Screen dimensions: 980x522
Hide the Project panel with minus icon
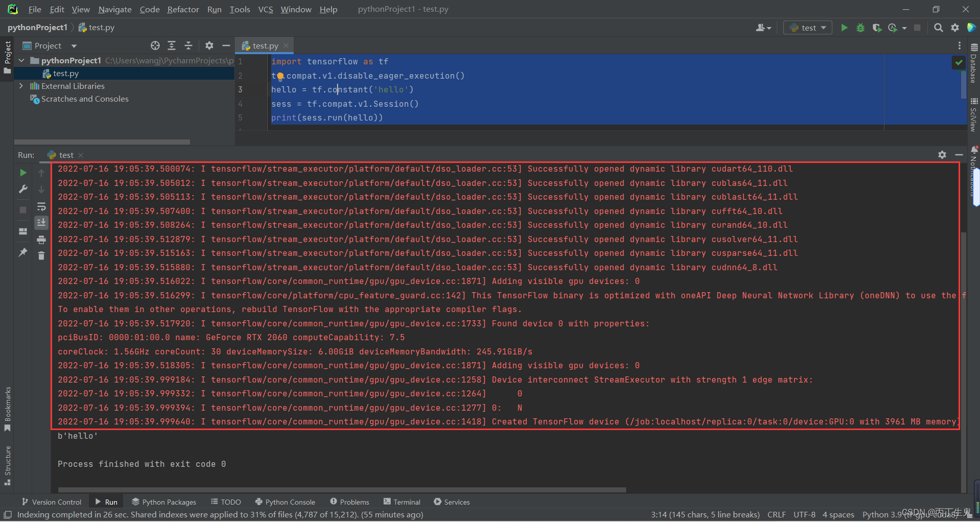click(x=226, y=45)
